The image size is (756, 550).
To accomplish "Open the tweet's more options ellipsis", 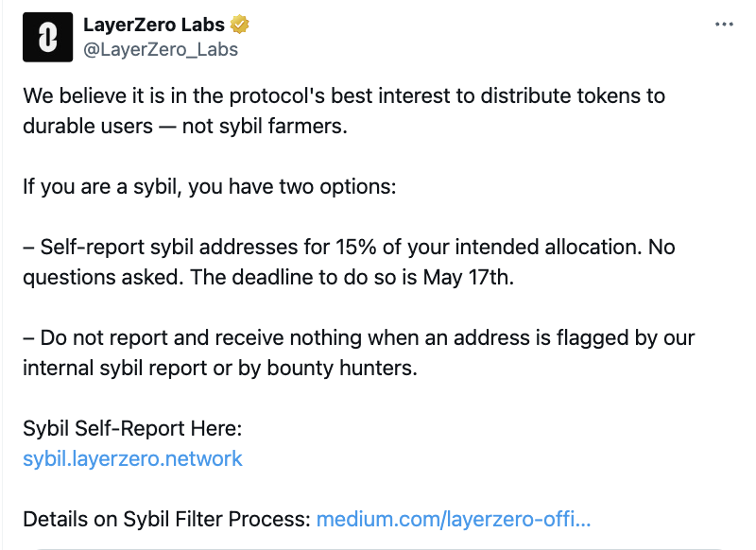I will [724, 26].
